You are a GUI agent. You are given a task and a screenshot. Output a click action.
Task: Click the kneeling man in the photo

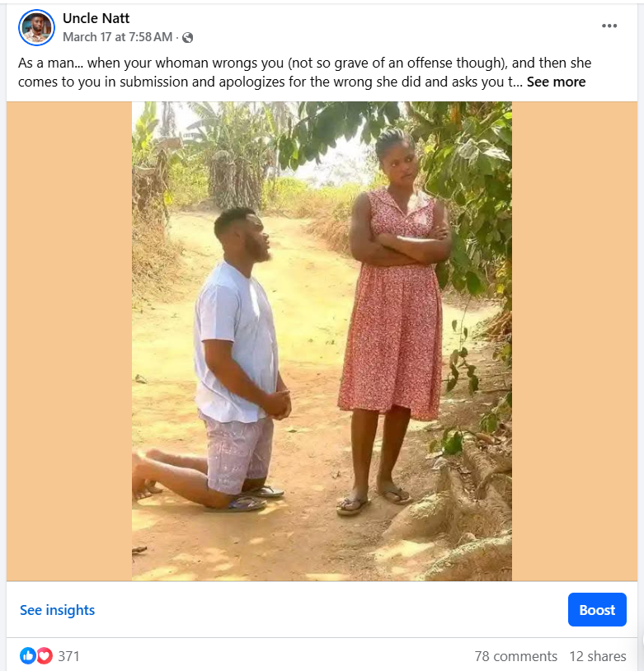coord(235,354)
